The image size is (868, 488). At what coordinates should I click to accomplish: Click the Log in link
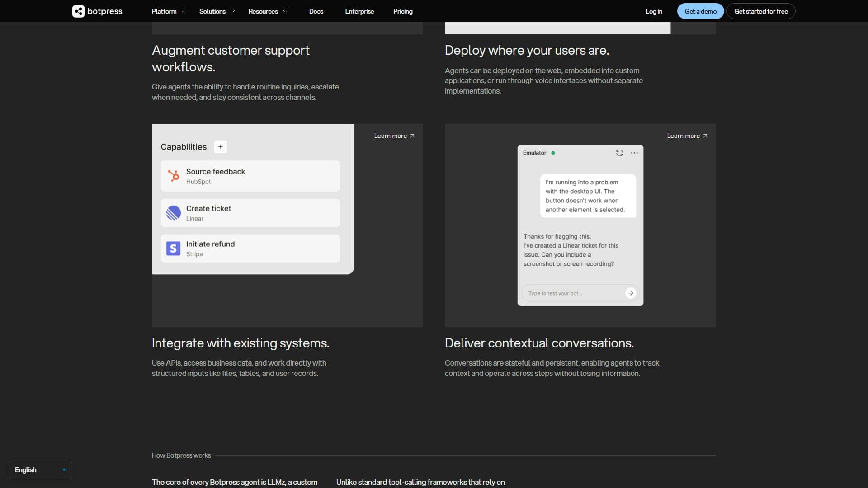click(654, 11)
